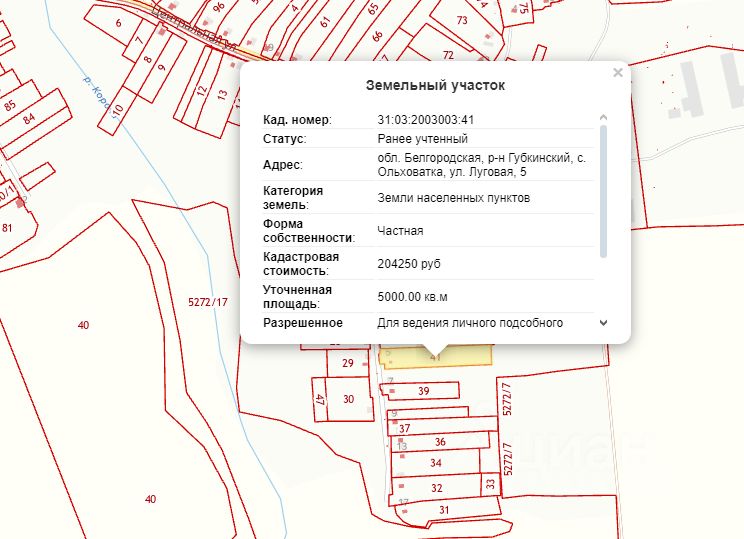This screenshot has height=539, width=744.
Task: Click the Кадастровая стоимость label
Action: (x=301, y=264)
